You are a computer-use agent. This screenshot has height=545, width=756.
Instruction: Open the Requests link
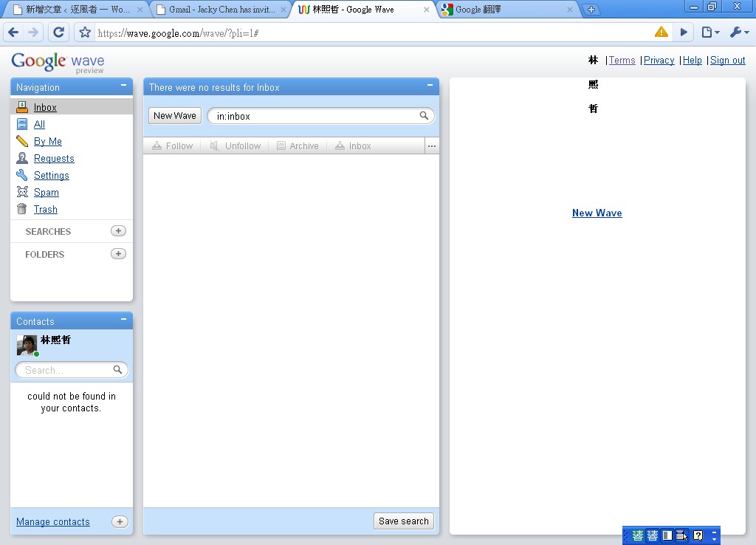tap(54, 158)
